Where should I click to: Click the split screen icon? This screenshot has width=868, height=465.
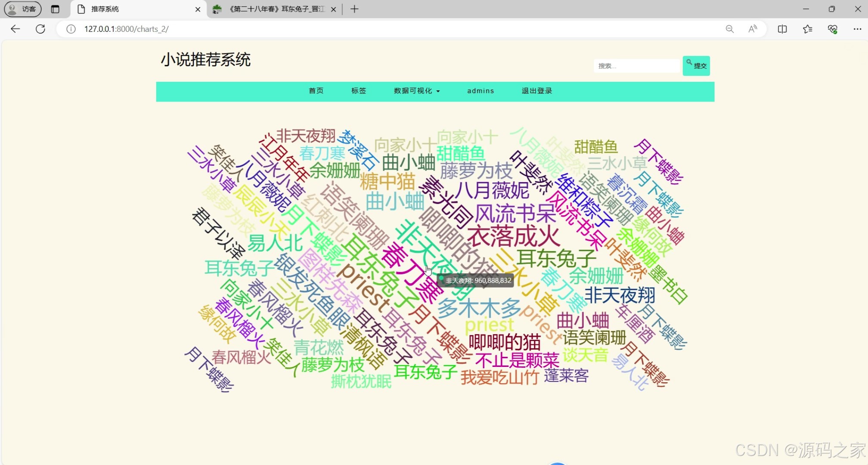pyautogui.click(x=782, y=29)
